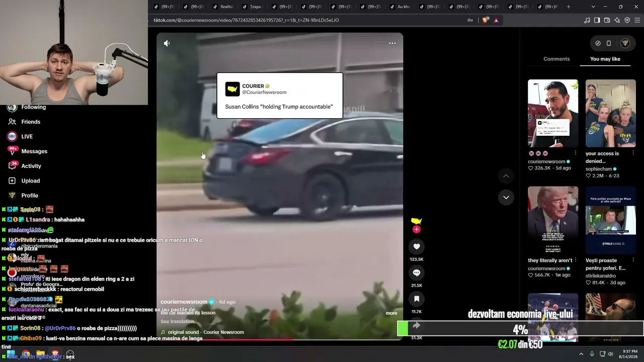The width and height of the screenshot is (644, 362).
Task: Click the 'Vești proaste pentru șoferi' video title
Action: pos(605,264)
